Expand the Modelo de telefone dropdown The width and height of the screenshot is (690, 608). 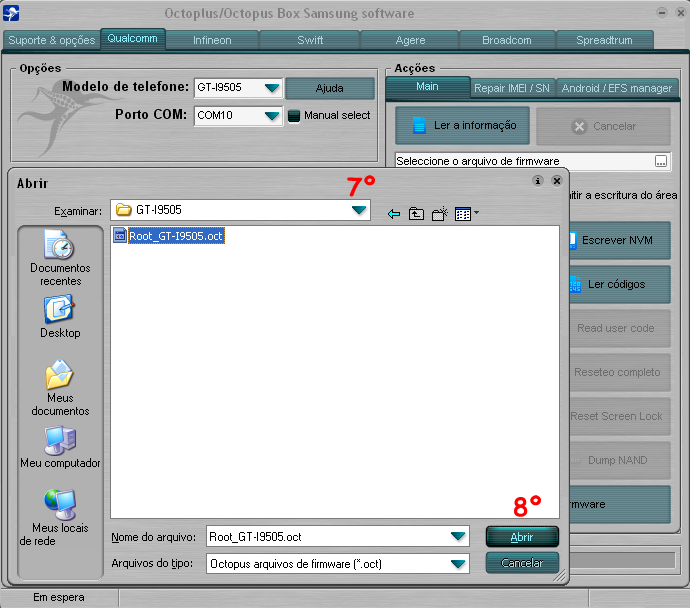tap(272, 88)
